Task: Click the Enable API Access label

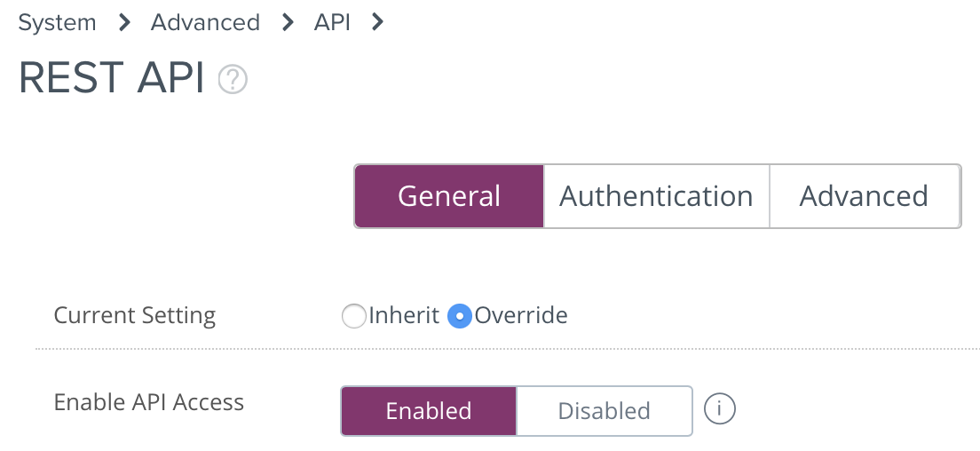Action: (x=149, y=402)
